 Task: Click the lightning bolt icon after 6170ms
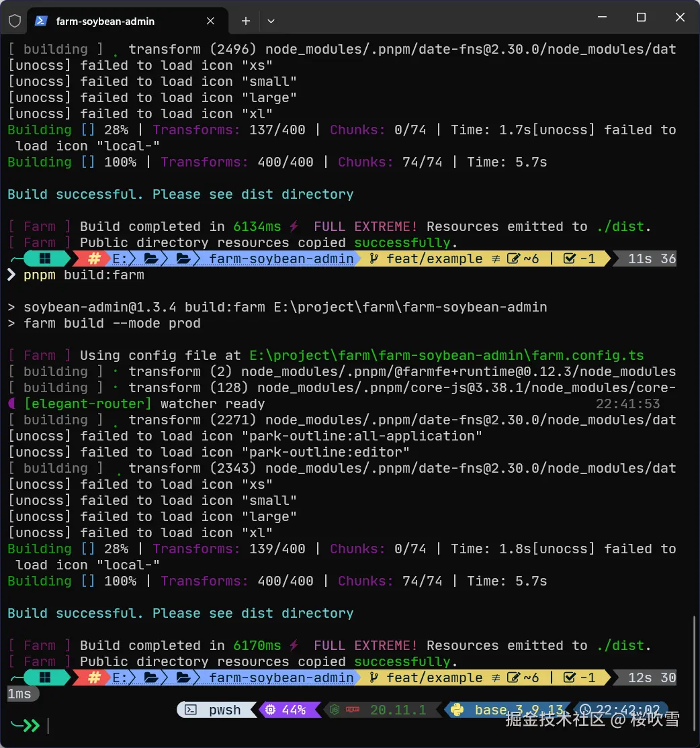[x=294, y=645]
